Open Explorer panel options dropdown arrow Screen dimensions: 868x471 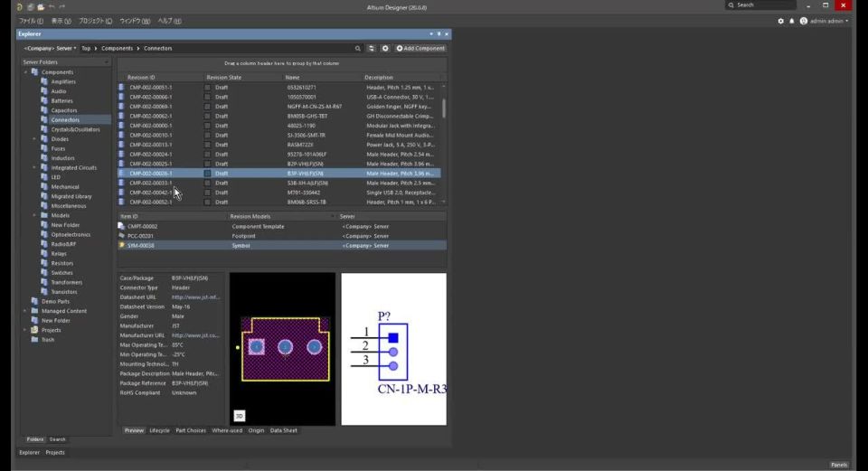(x=431, y=34)
